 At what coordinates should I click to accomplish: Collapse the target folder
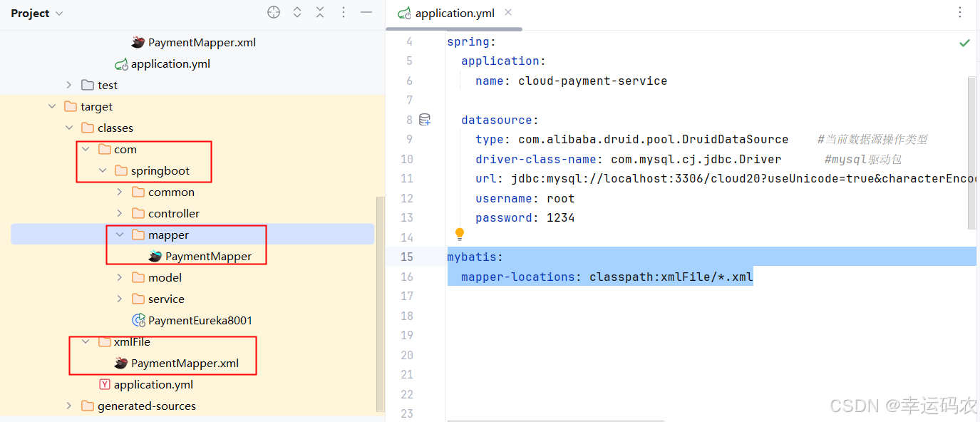[51, 105]
